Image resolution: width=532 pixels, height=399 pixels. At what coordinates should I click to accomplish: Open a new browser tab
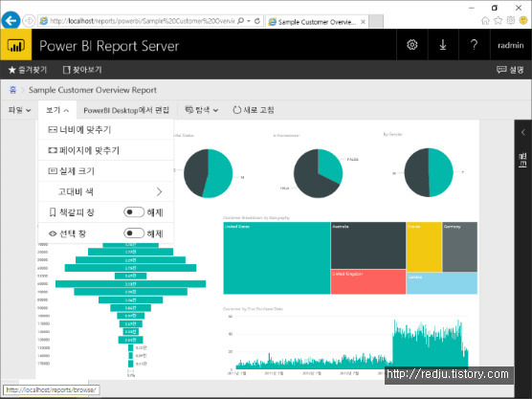pyautogui.click(x=376, y=21)
